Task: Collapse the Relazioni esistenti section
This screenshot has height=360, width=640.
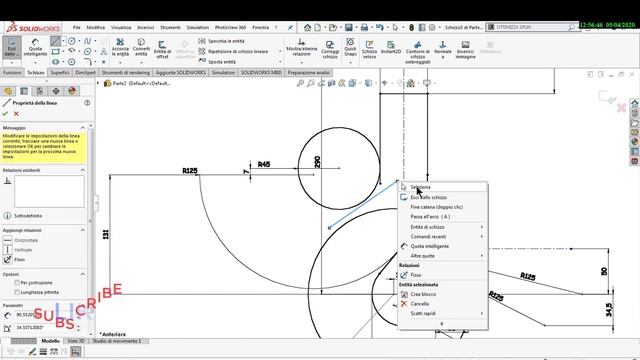Action: coord(83,170)
